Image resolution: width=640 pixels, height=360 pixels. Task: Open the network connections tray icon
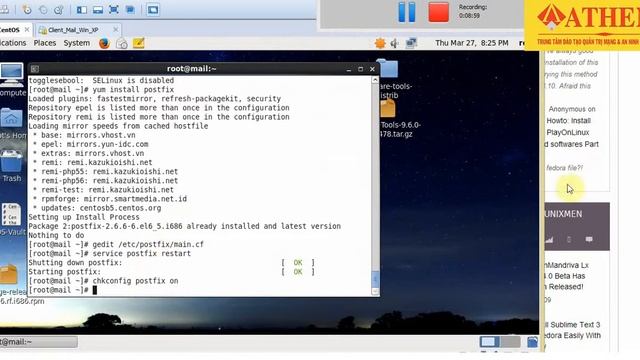click(411, 43)
